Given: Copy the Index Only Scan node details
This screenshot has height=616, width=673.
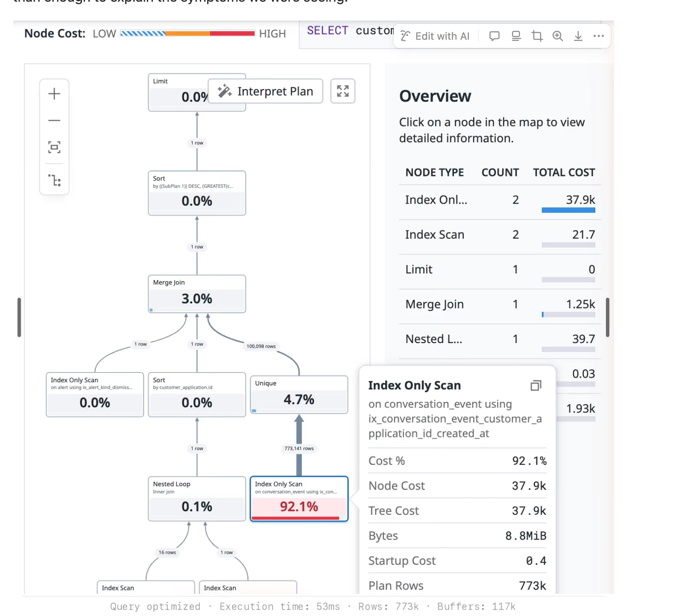Looking at the screenshot, I should pos(536,386).
